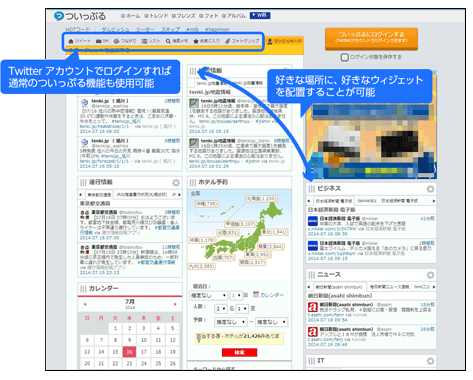Click the ツイート home icon in toolbar
The width and height of the screenshot is (473, 380).
click(x=71, y=41)
